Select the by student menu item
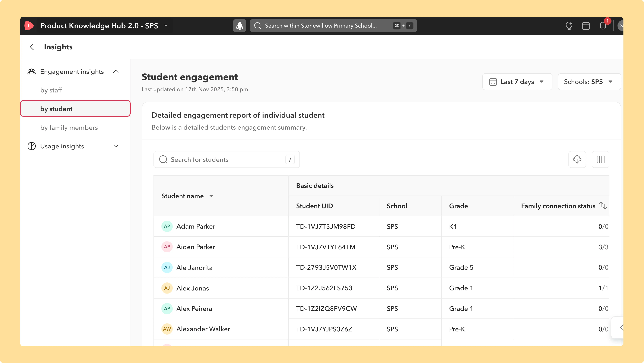The width and height of the screenshot is (644, 363). 75,109
